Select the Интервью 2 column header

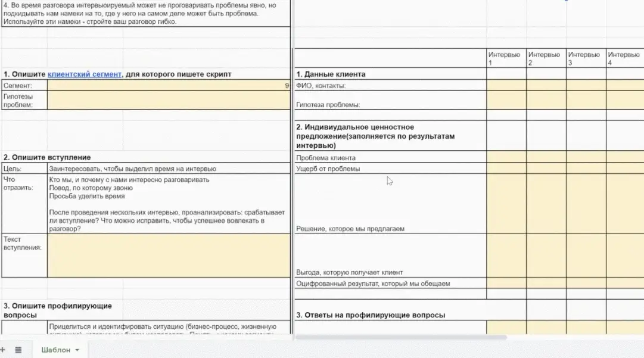546,58
